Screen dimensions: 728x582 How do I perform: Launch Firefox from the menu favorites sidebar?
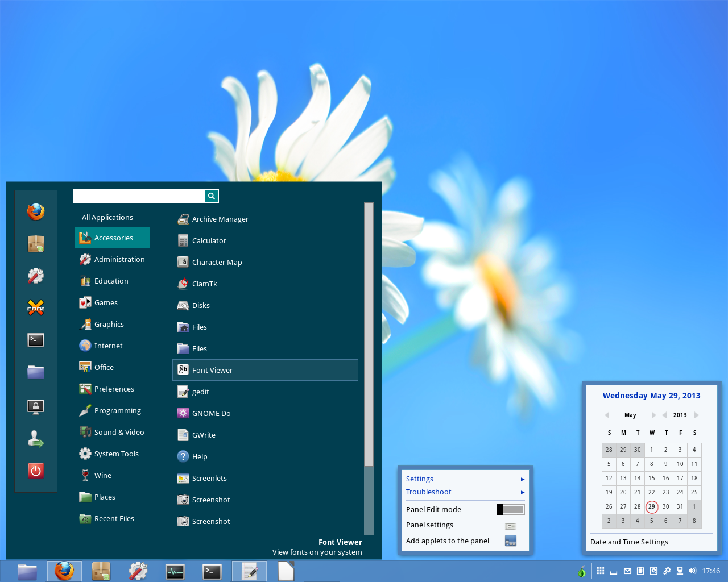click(x=36, y=211)
